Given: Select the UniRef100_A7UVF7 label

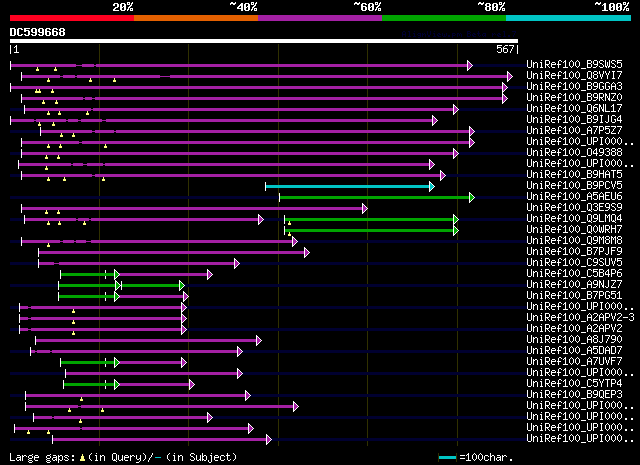Looking at the screenshot, I should click(x=574, y=362).
